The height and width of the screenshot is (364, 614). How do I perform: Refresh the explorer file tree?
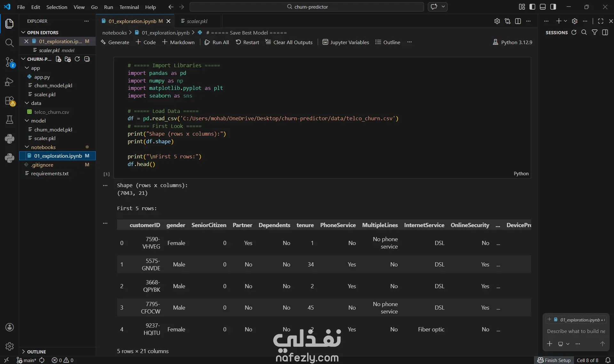(77, 59)
